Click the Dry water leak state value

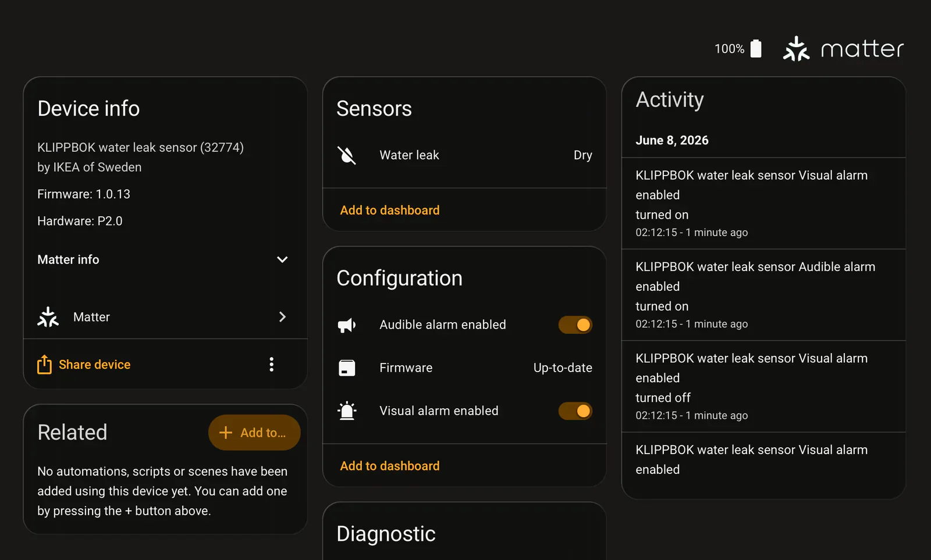pyautogui.click(x=583, y=155)
